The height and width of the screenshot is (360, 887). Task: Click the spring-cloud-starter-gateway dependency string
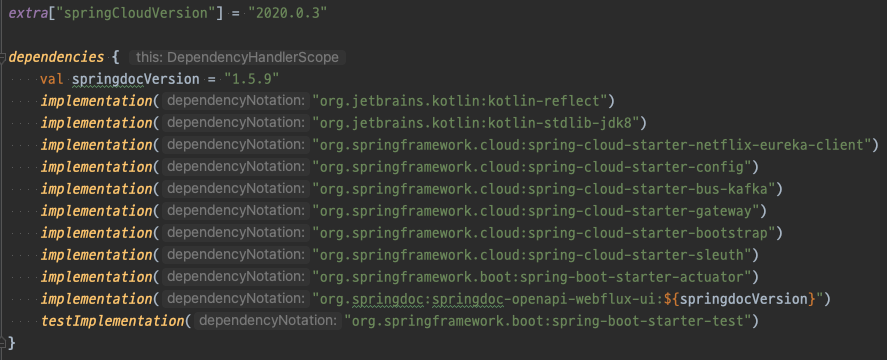point(535,211)
